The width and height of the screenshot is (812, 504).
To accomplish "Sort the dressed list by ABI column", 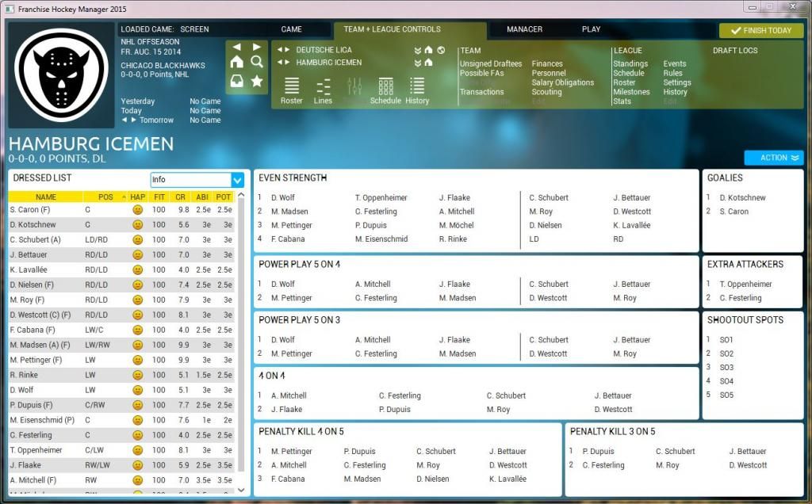I will click(x=202, y=197).
